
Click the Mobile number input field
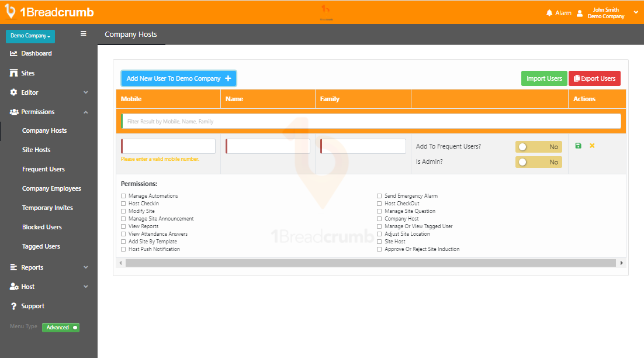pos(168,146)
